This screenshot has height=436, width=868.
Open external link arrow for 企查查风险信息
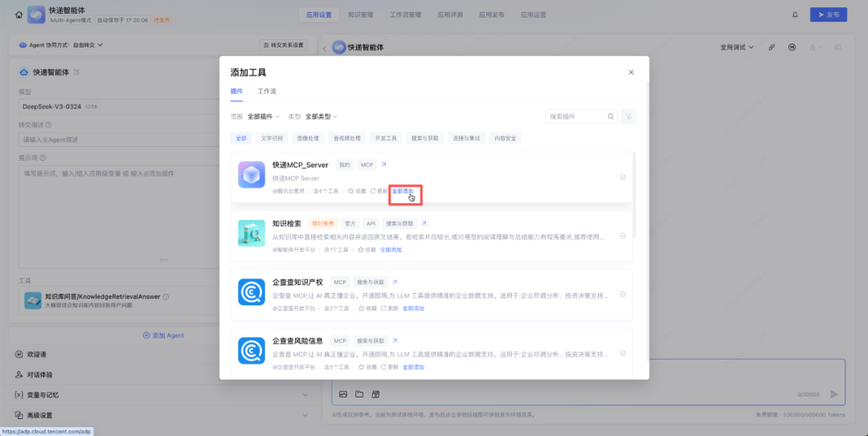point(395,340)
